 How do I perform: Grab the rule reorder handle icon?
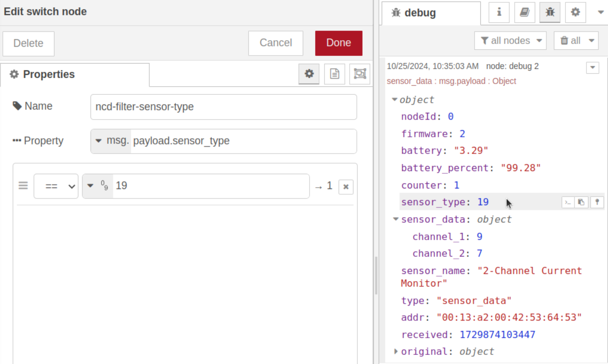coord(23,186)
